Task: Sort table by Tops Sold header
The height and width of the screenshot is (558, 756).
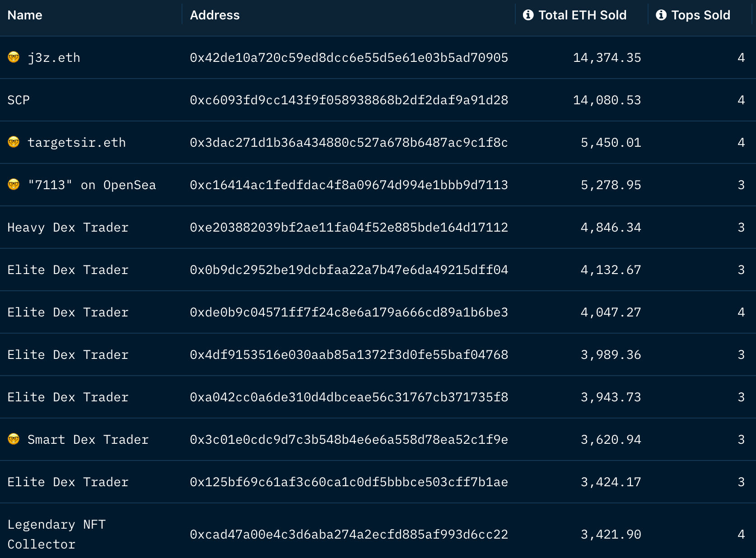Action: point(700,15)
